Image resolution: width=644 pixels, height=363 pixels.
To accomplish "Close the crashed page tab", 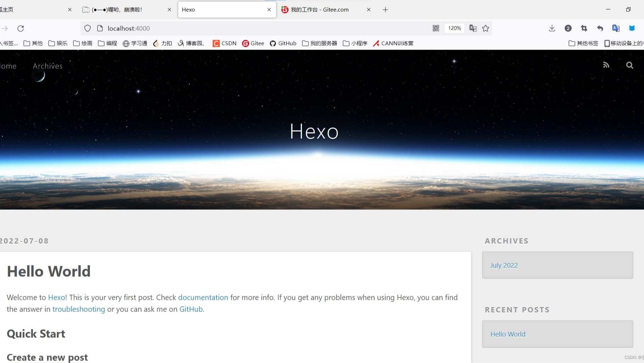I will pos(169,10).
